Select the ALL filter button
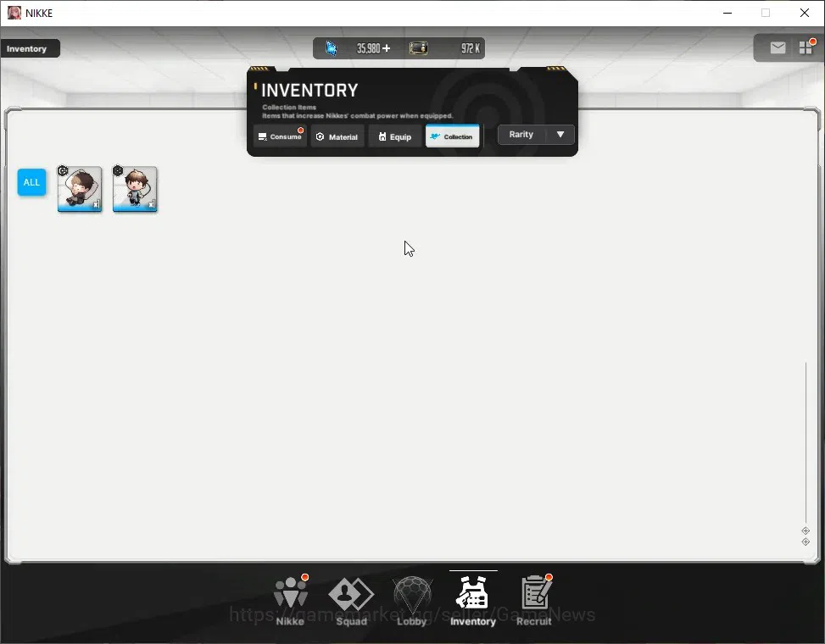The image size is (825, 644). click(31, 182)
